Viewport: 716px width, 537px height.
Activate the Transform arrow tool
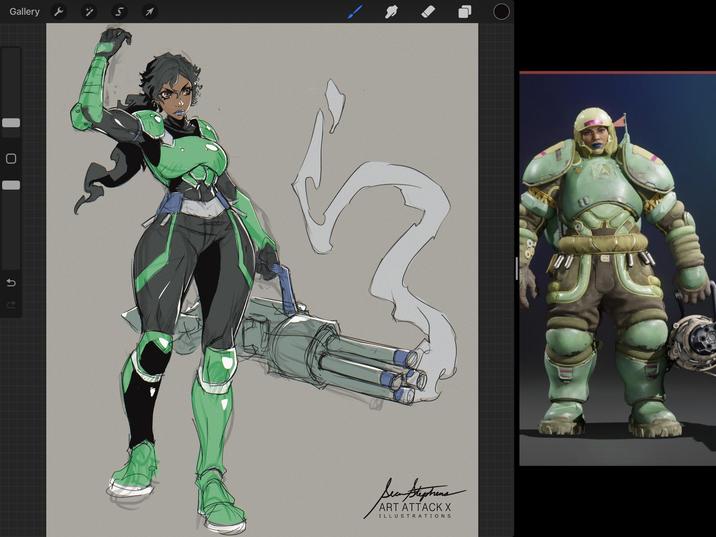(x=149, y=12)
